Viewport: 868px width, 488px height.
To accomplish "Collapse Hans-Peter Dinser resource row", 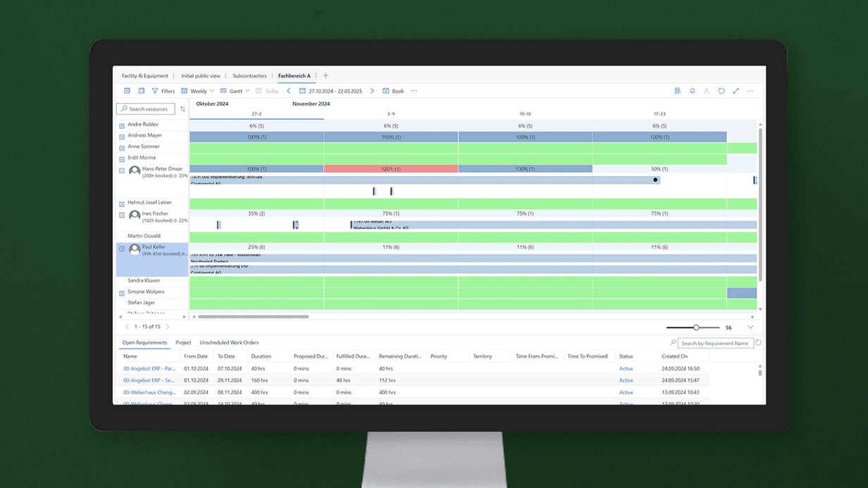I will click(122, 170).
